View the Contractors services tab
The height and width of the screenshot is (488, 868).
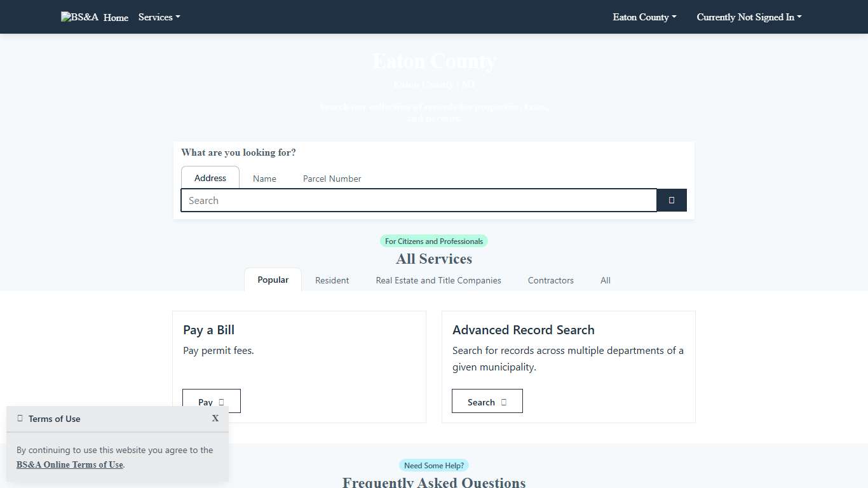click(x=550, y=280)
